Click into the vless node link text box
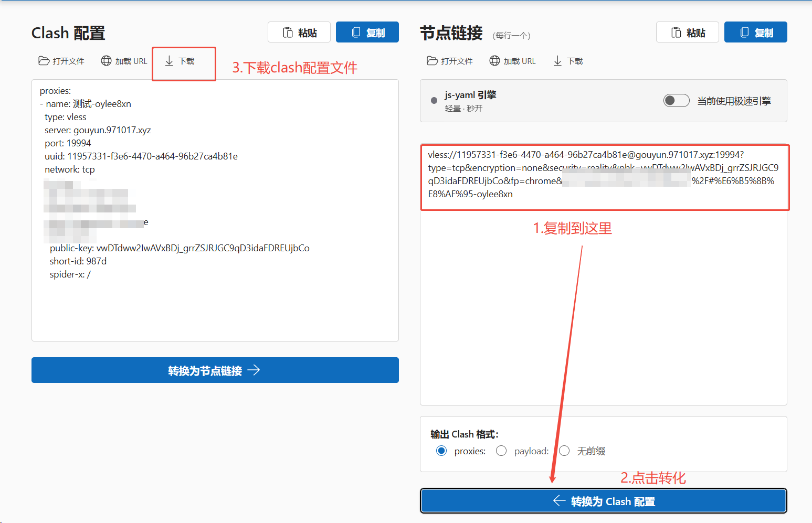This screenshot has width=812, height=523. 604,275
